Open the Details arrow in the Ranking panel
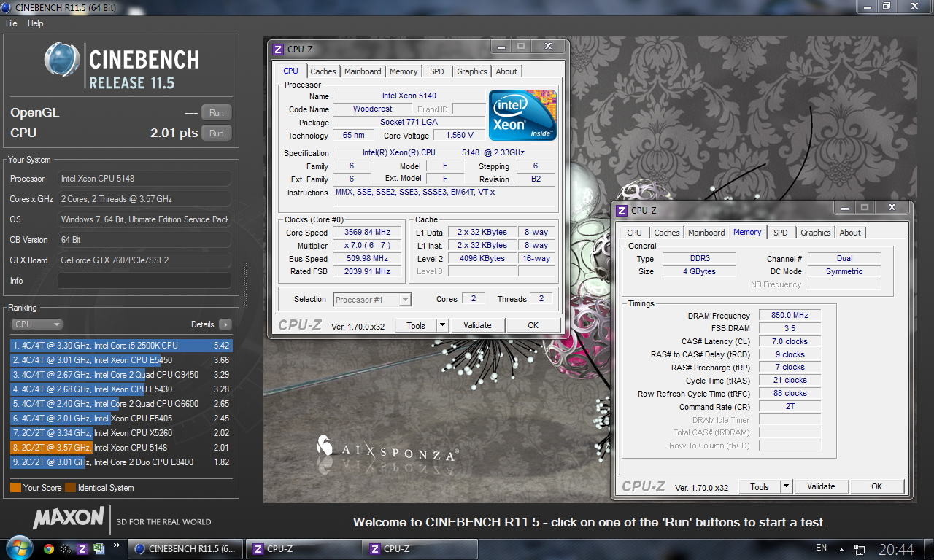Viewport: 934px width, 560px height. (225, 324)
